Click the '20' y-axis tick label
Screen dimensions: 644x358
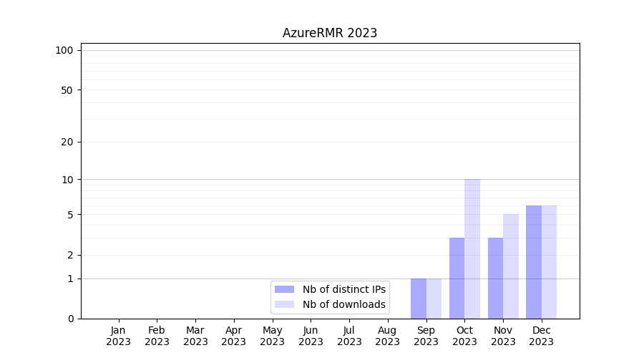click(x=67, y=142)
